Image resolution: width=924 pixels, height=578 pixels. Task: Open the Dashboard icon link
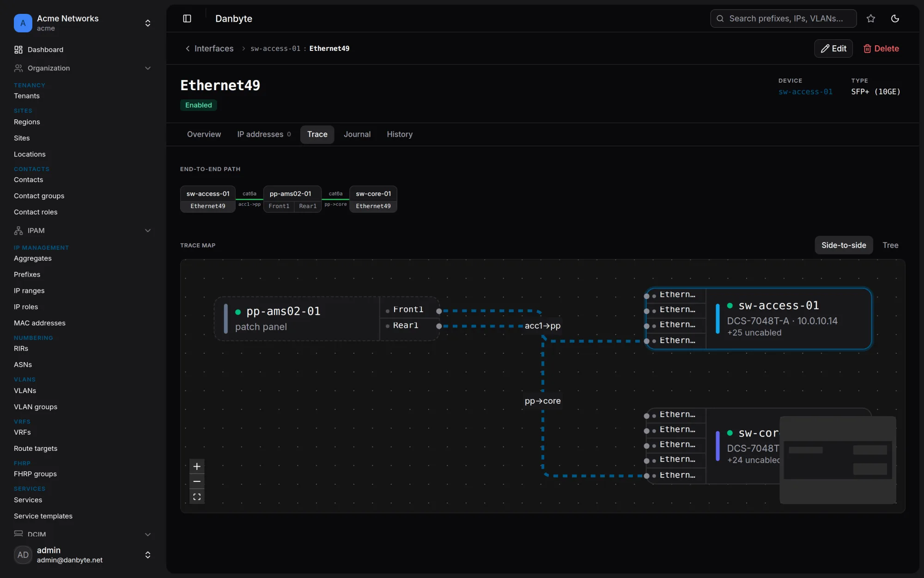pos(18,49)
